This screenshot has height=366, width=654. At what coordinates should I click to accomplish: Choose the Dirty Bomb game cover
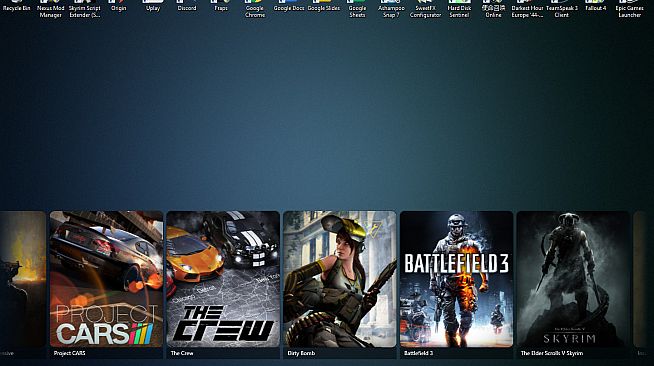coord(340,279)
